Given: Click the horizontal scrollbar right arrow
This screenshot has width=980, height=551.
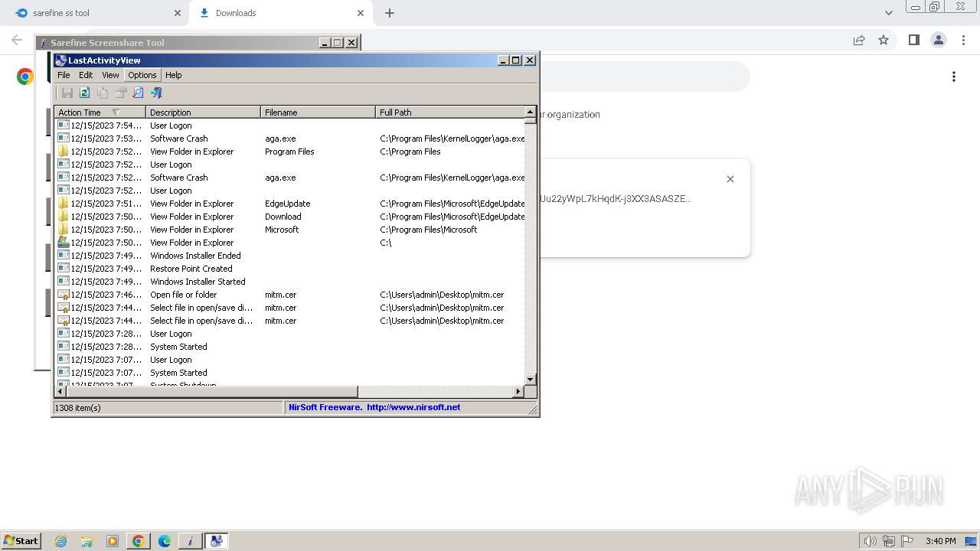Looking at the screenshot, I should [x=518, y=391].
